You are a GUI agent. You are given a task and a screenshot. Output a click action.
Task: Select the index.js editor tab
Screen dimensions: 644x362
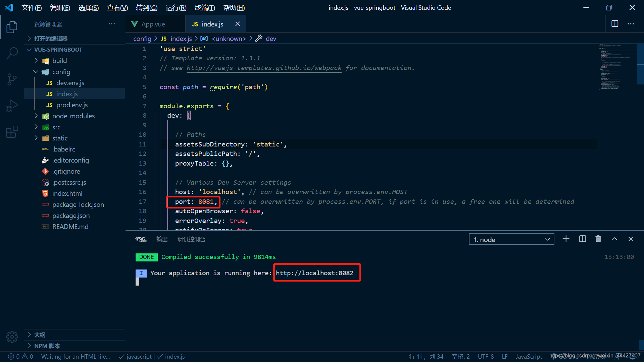212,24
